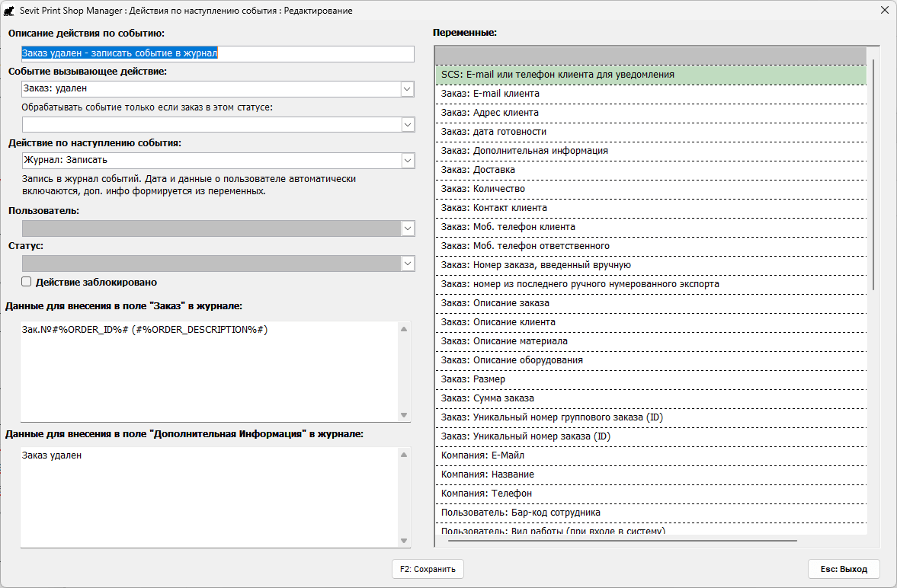897x588 pixels.
Task: Select variable 'Заказ: Адрес клиента'
Action: tap(651, 113)
